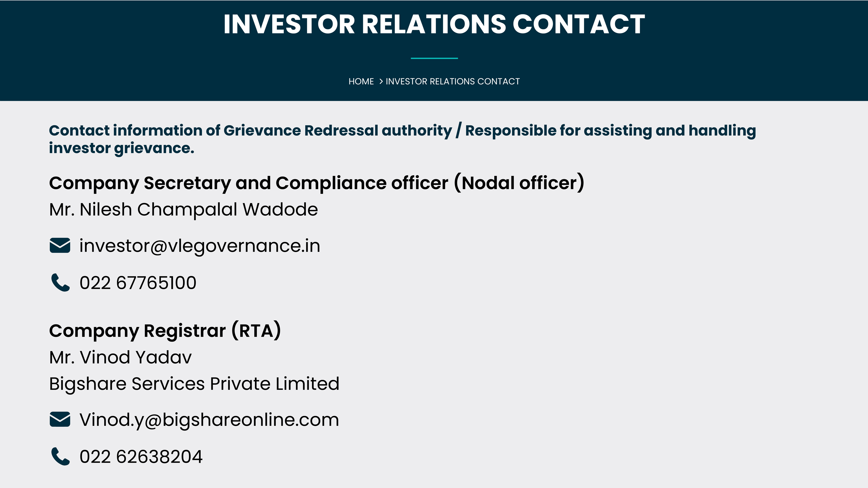Click the Company Secretary and Compliance officer heading

(x=316, y=183)
